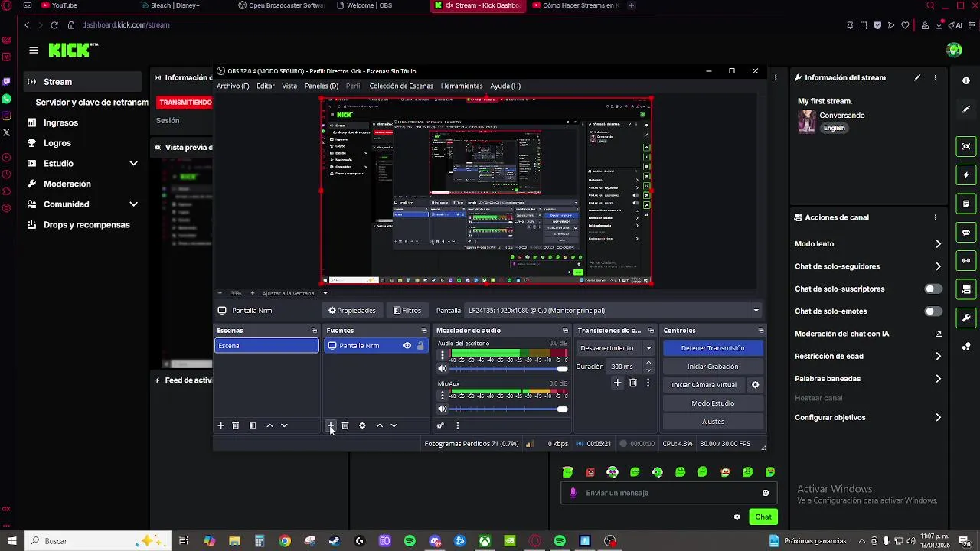Remove transition with trash icon
The width and height of the screenshot is (980, 551).
pyautogui.click(x=633, y=383)
